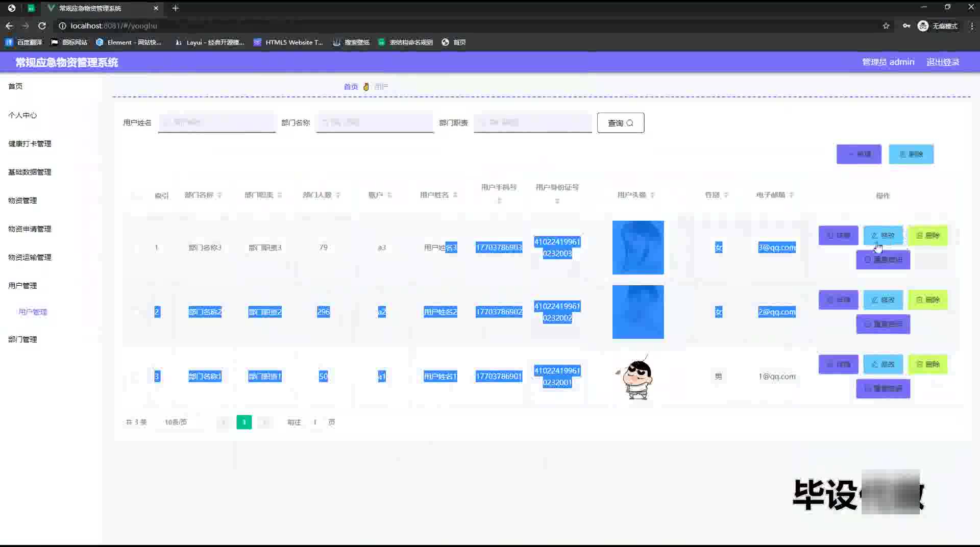This screenshot has height=547, width=980.
Task: Click 重置密码 for the 3@qq.com user
Action: point(883,260)
